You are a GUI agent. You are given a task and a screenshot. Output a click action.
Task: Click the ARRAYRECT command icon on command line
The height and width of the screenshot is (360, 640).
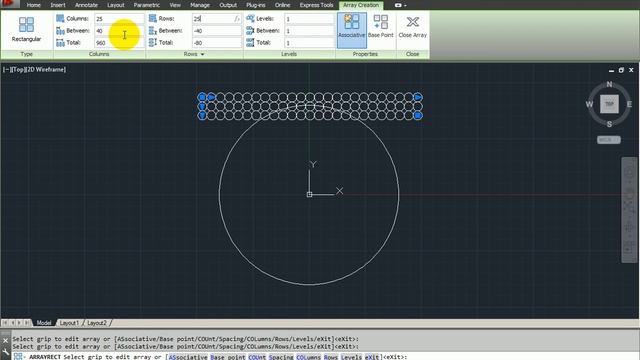click(18, 357)
